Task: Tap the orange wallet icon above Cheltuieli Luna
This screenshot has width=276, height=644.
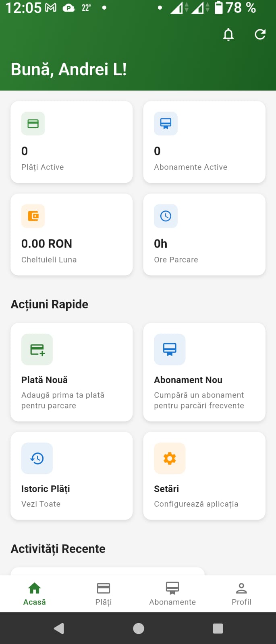Action: tap(33, 216)
